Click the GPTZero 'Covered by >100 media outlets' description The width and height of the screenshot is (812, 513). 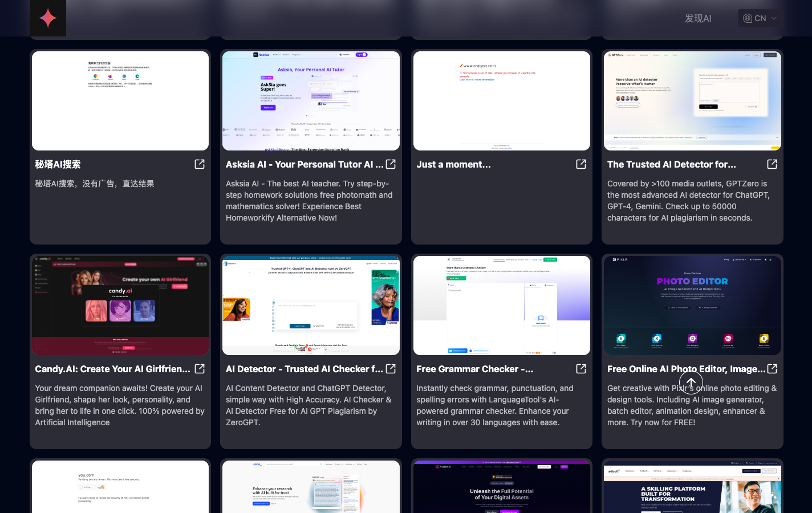click(689, 201)
